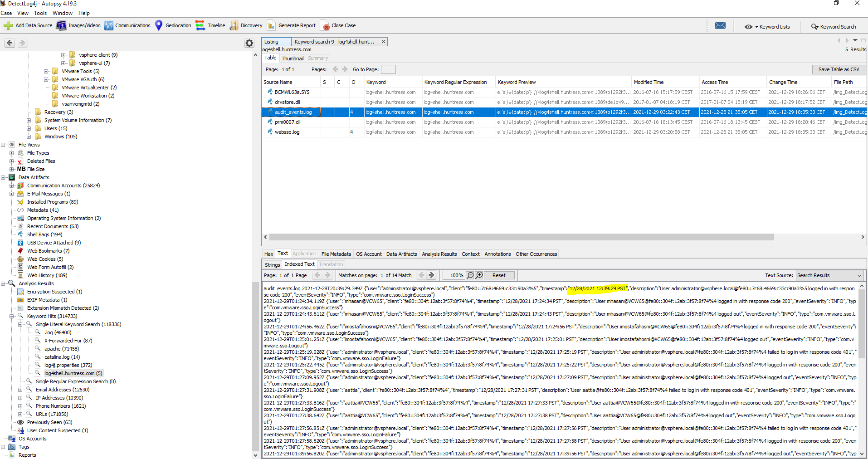Launch the Geolocation map tool

point(159,25)
